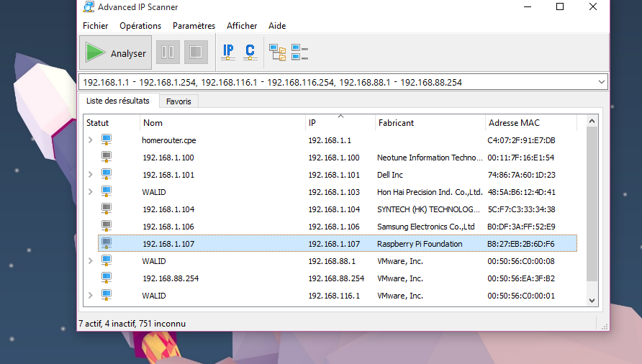642x364 pixels.
Task: Click the Advanced IP Scanner title bar icon
Action: (89, 7)
